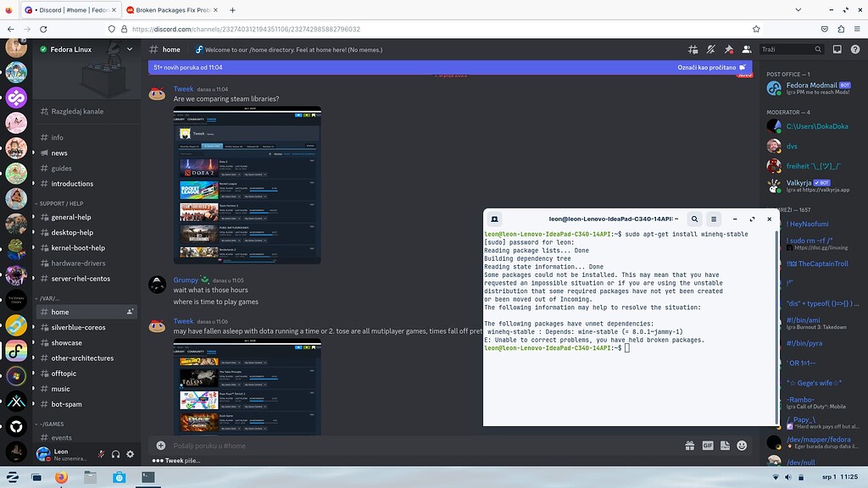Open search in the terminal title bar
The width and height of the screenshot is (868, 488).
coord(694,219)
